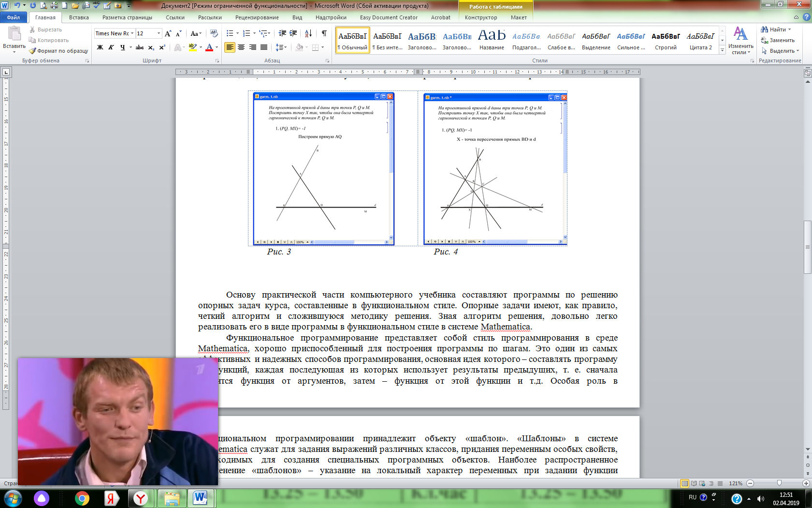The height and width of the screenshot is (508, 812).
Task: Toggle bold (Ж) formatting
Action: (x=100, y=47)
